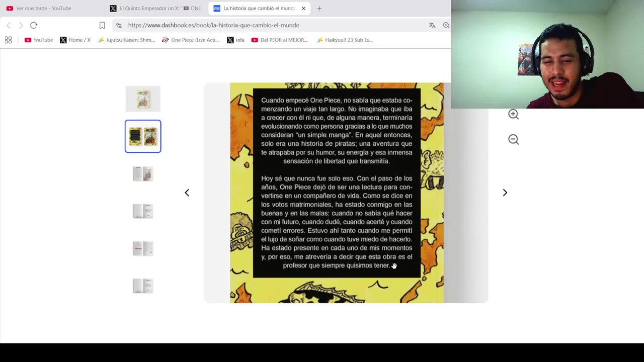Click the translate page icon

point(432,25)
